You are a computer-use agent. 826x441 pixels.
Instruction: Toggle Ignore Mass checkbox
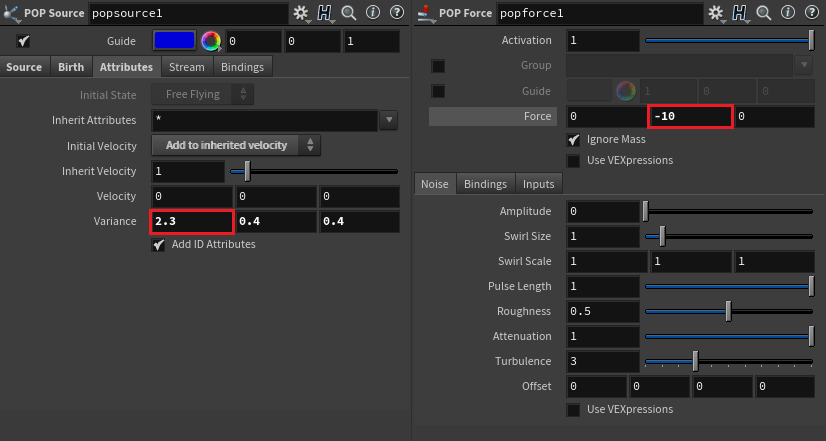tap(573, 140)
